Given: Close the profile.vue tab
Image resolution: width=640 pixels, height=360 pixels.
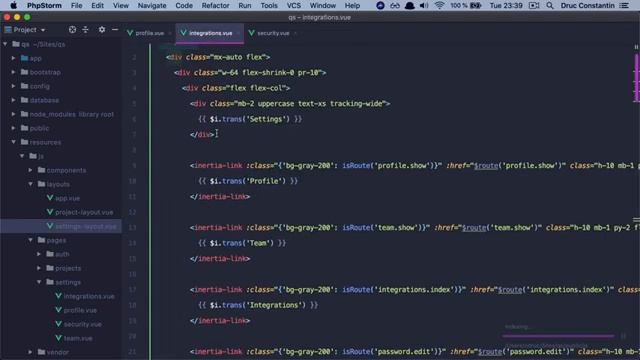Looking at the screenshot, I should click(x=170, y=33).
